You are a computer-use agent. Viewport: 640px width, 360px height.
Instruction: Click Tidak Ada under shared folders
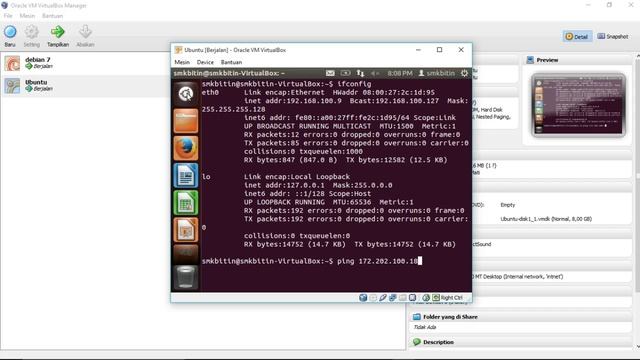pyautogui.click(x=425, y=327)
